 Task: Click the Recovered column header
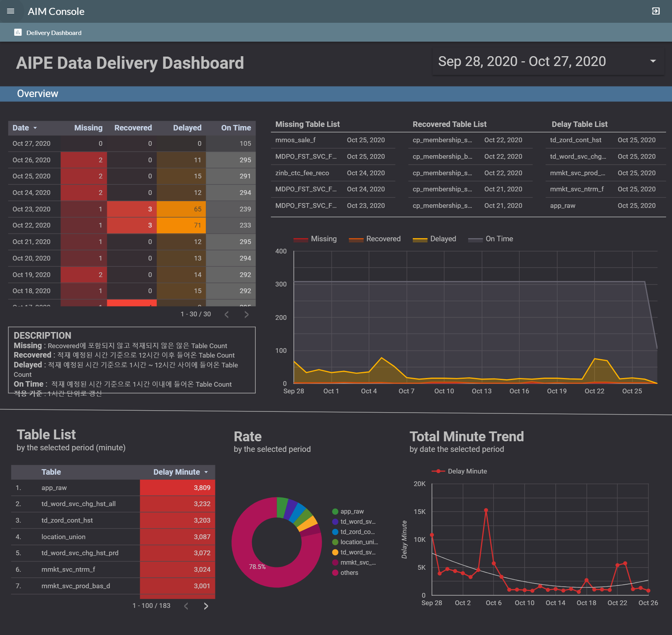click(x=133, y=128)
